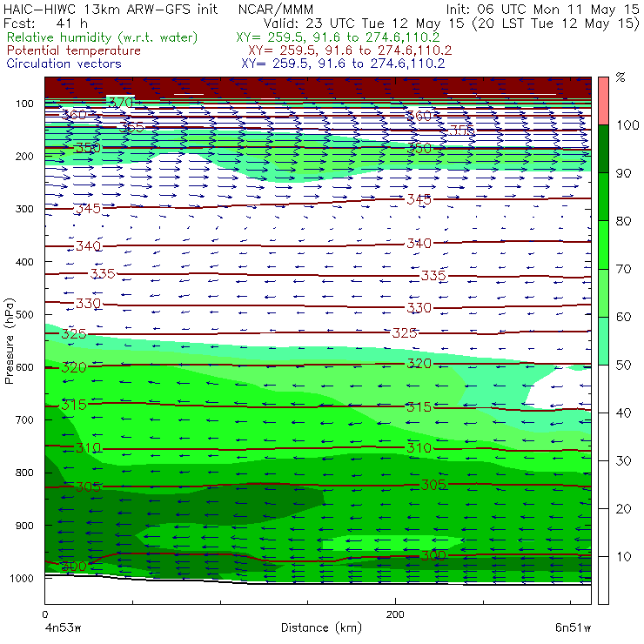Click the 400 pressure axis tick label
Viewport: 644px width, 644px height.
(x=24, y=262)
